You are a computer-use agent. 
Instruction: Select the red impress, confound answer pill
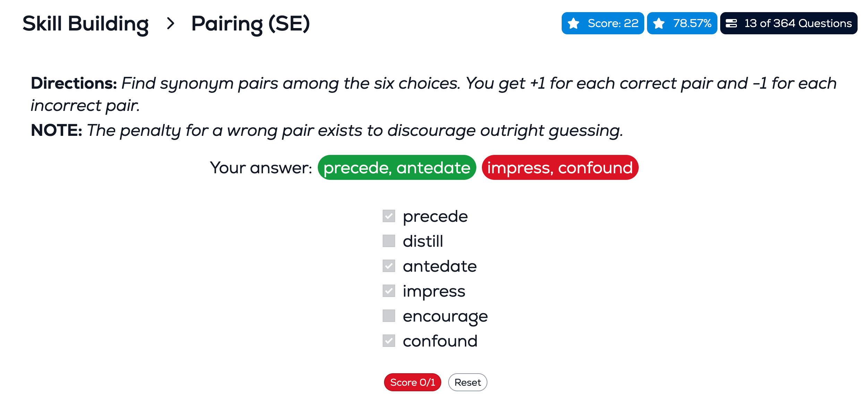560,167
